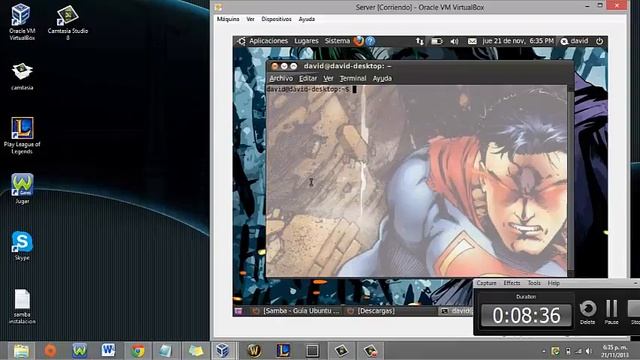Image resolution: width=640 pixels, height=360 pixels.
Task: Click the Windows tray volume icon
Action: click(x=588, y=351)
